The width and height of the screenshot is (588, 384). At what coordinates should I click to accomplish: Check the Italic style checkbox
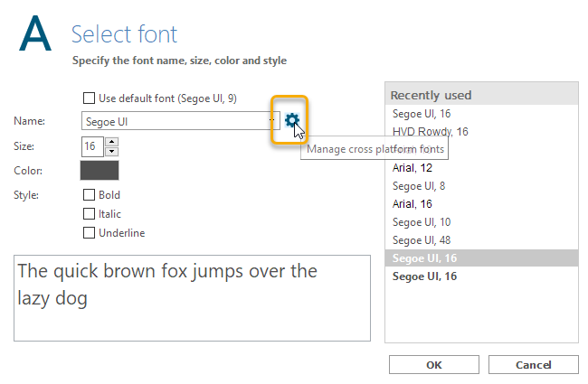pos(89,214)
